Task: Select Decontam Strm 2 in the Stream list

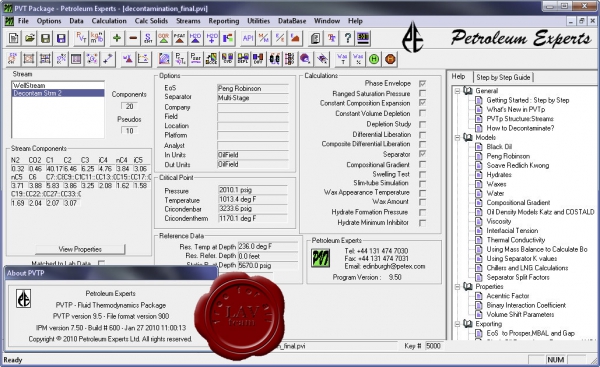Action: (58, 93)
